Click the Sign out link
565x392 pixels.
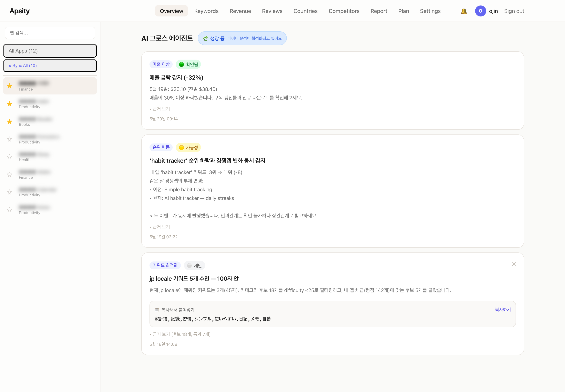click(514, 11)
